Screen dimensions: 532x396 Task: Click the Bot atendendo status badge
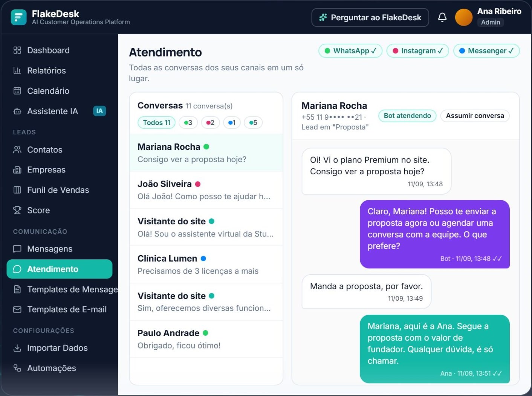(x=407, y=116)
